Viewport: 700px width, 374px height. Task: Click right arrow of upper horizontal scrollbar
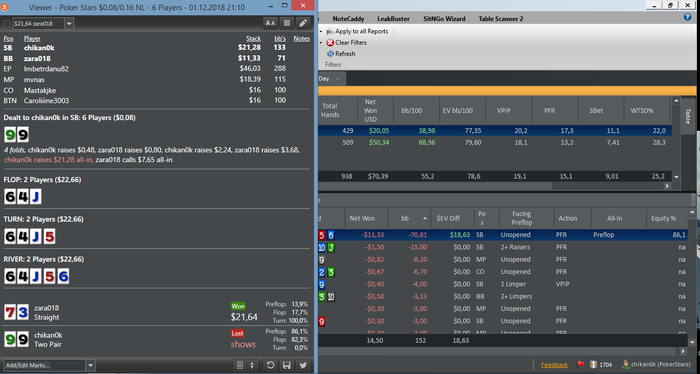(x=667, y=186)
